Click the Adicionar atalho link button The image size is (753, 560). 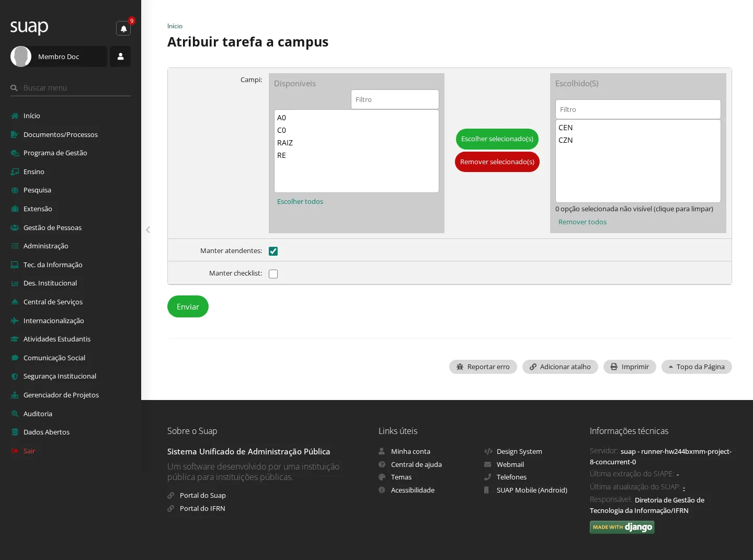560,367
